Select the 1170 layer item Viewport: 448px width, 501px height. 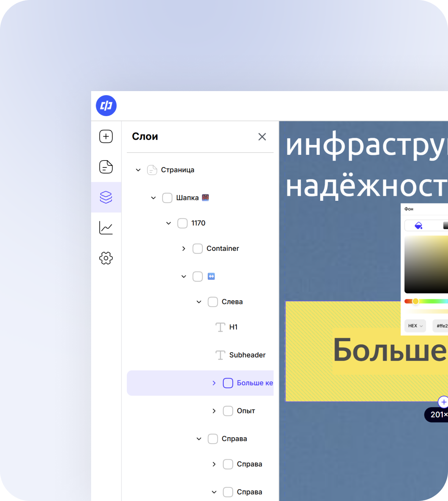[x=198, y=223]
